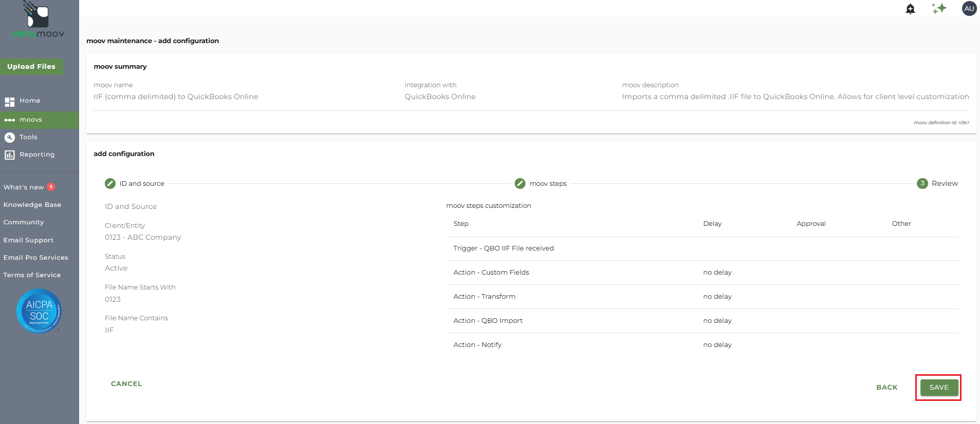Click the add configuration section heading
The height and width of the screenshot is (424, 980).
point(124,154)
